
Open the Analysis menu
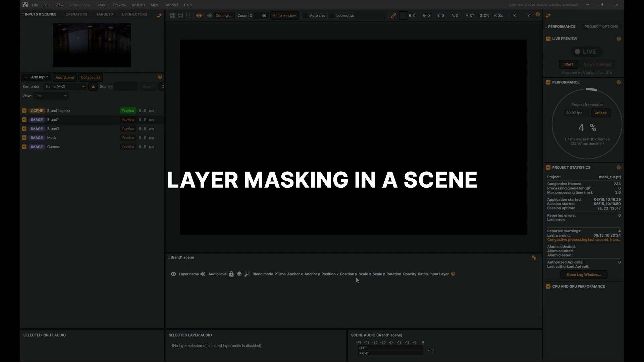coord(138,5)
